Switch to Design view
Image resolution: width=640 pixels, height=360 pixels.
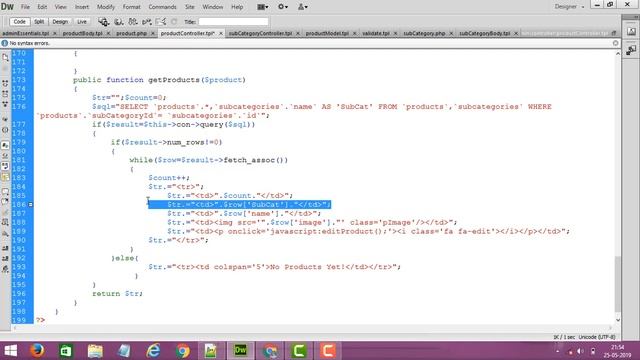(60, 22)
